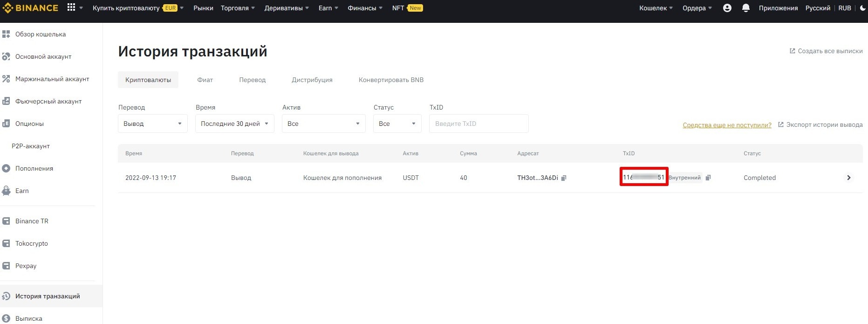This screenshot has height=324, width=868.
Task: Open the Перевод type dropdown set to Вывод
Action: 152,124
